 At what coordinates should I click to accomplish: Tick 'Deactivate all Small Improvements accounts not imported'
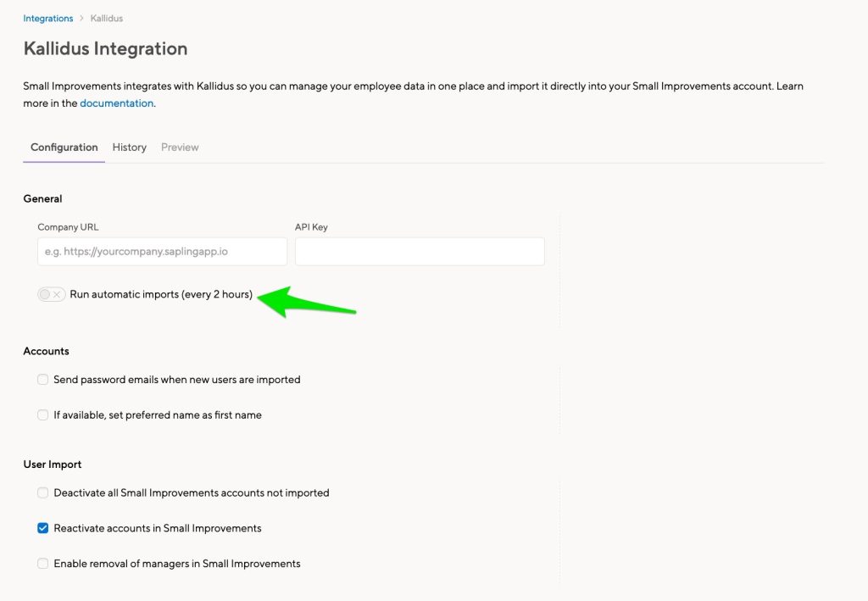(42, 492)
